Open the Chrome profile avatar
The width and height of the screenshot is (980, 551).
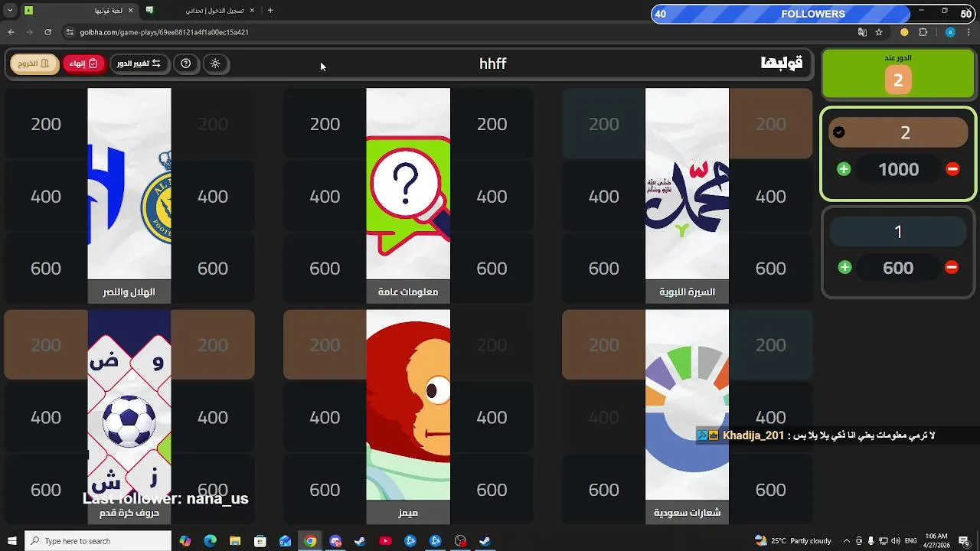pyautogui.click(x=950, y=32)
